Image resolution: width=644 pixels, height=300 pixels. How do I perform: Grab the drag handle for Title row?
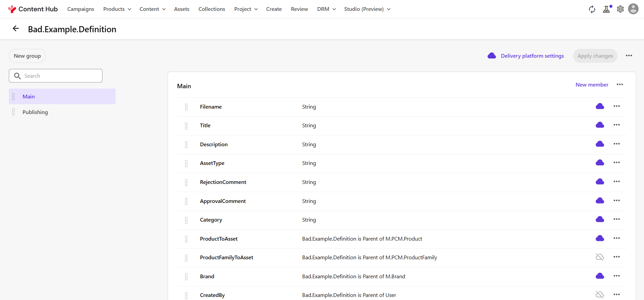point(186,126)
